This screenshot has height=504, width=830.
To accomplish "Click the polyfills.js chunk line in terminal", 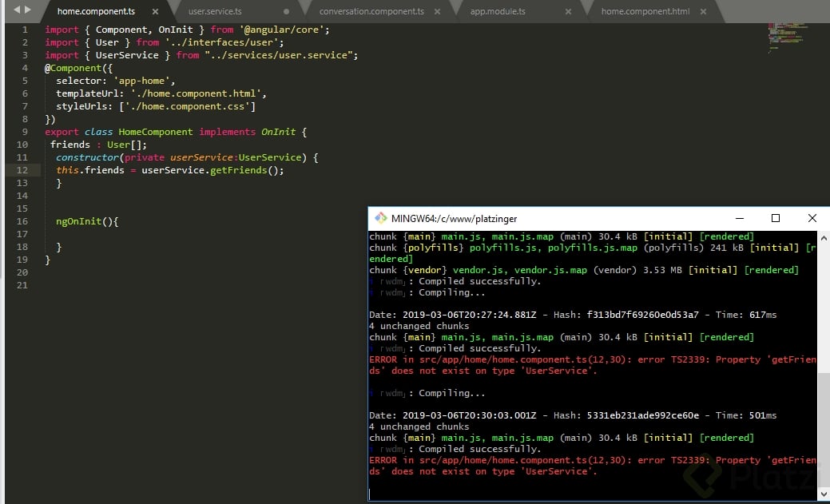I will (593, 253).
